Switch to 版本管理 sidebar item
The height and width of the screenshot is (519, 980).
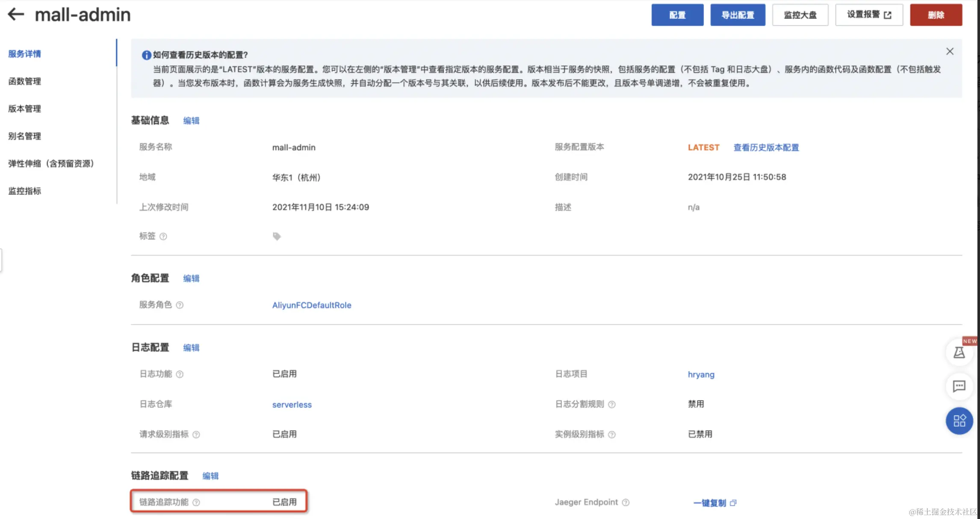coord(25,109)
